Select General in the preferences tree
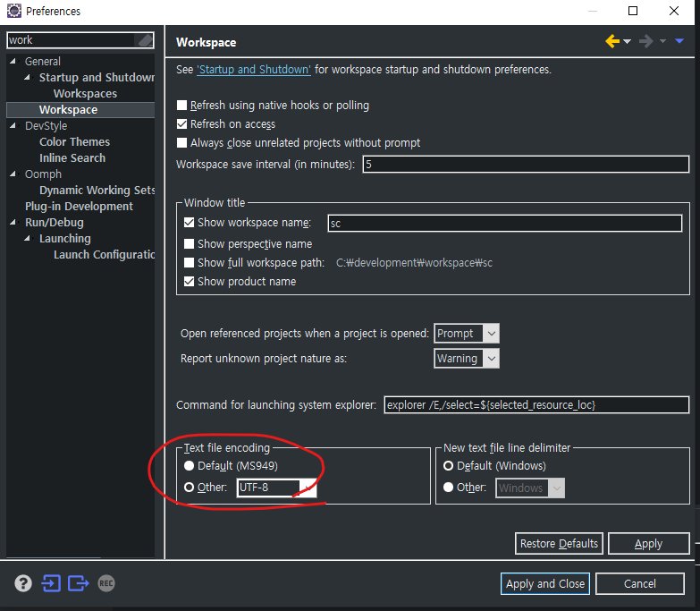Image resolution: width=700 pixels, height=611 pixels. (x=43, y=61)
